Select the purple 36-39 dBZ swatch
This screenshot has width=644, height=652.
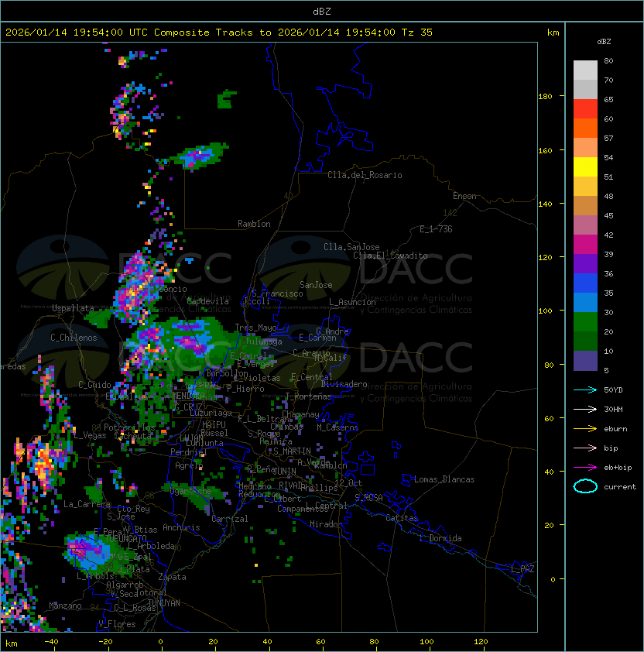point(585,263)
